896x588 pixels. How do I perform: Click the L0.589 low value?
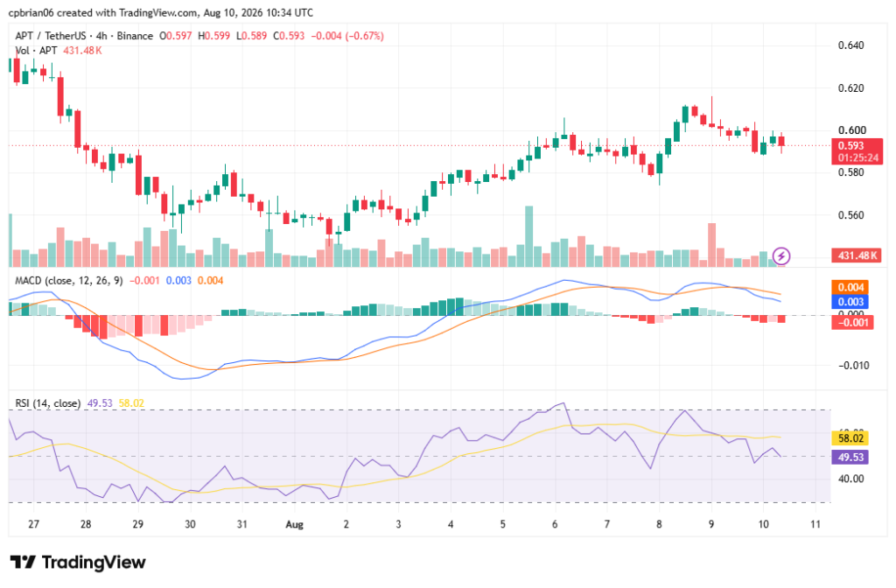pyautogui.click(x=251, y=35)
